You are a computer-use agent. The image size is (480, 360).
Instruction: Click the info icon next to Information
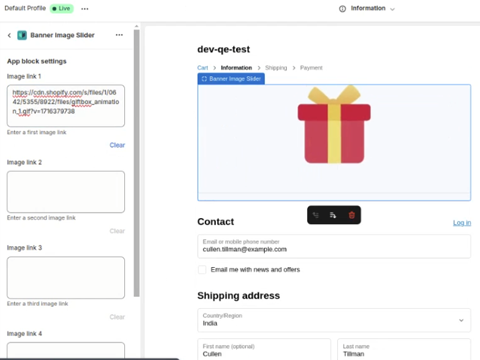point(342,9)
